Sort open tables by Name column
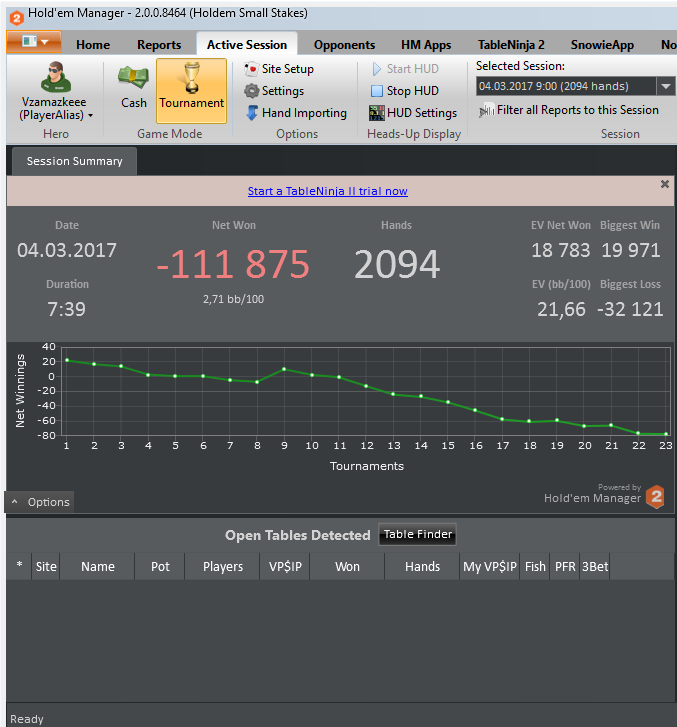Image resolution: width=677 pixels, height=727 pixels. coord(97,566)
